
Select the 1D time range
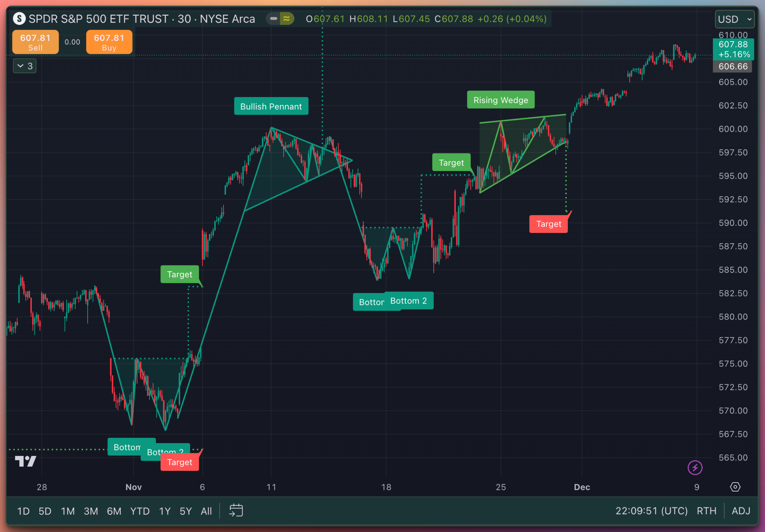pyautogui.click(x=23, y=511)
